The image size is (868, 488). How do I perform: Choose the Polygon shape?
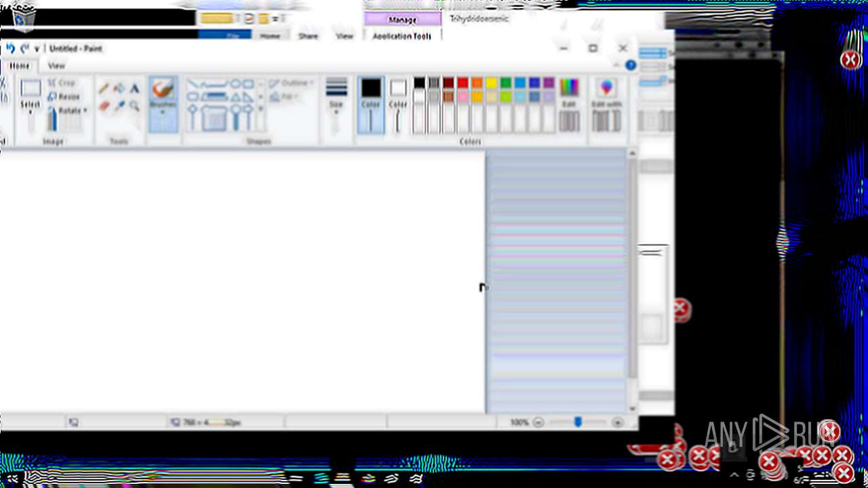tap(214, 97)
